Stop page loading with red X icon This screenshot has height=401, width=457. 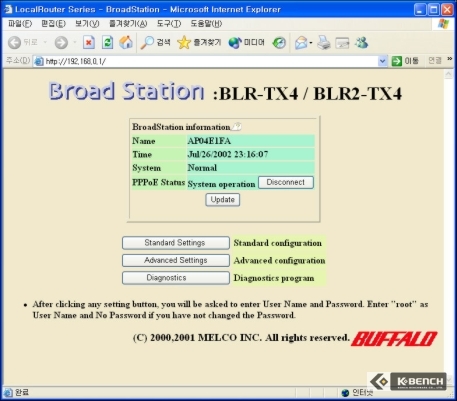click(x=89, y=42)
